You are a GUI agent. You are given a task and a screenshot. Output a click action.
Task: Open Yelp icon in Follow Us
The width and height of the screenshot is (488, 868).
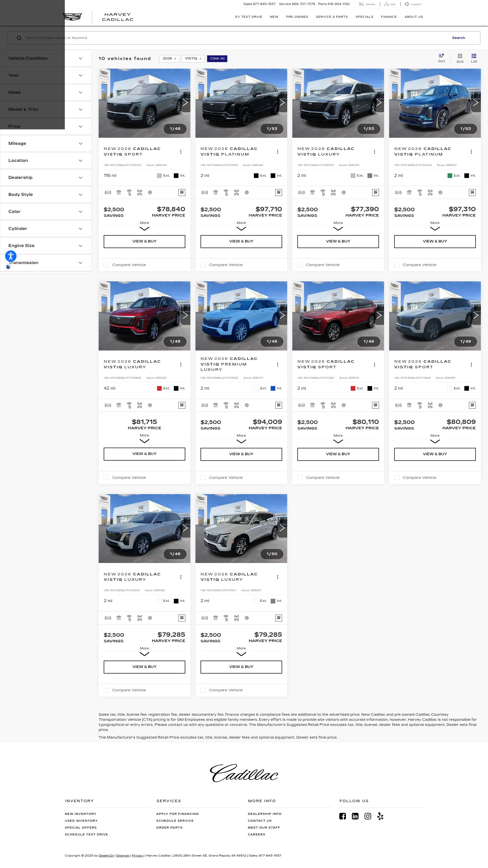(380, 816)
